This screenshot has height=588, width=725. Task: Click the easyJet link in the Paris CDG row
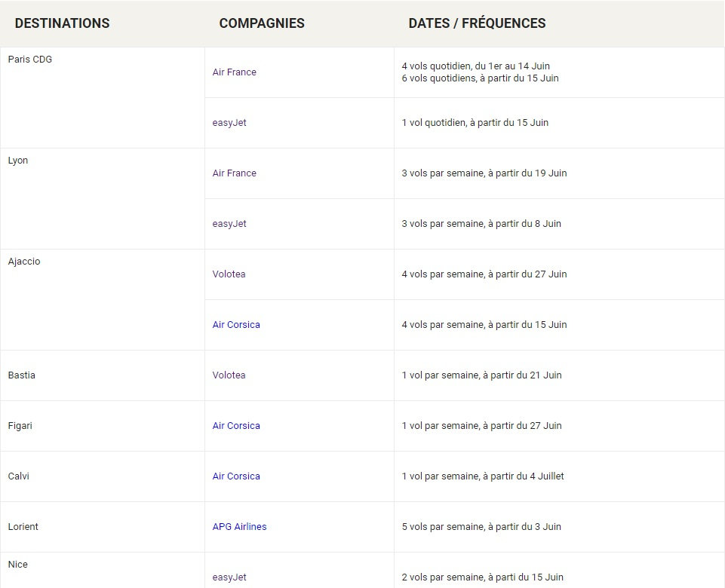click(x=229, y=123)
